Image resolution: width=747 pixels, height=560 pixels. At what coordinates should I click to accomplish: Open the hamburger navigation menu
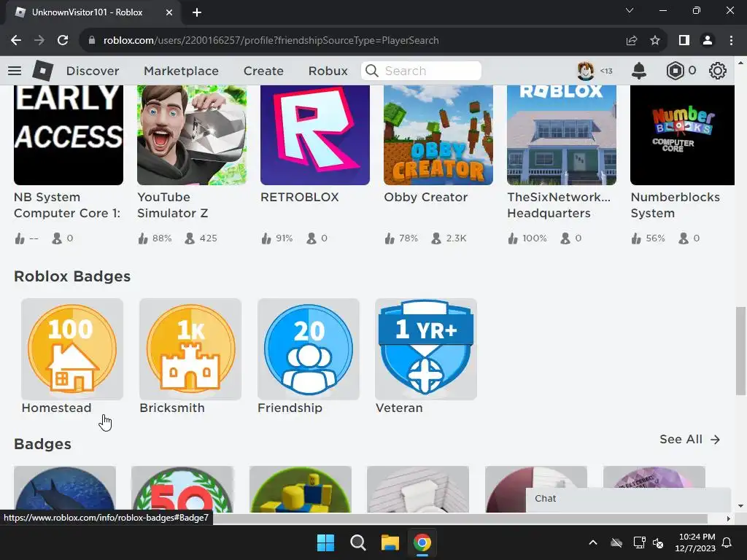[15, 71]
